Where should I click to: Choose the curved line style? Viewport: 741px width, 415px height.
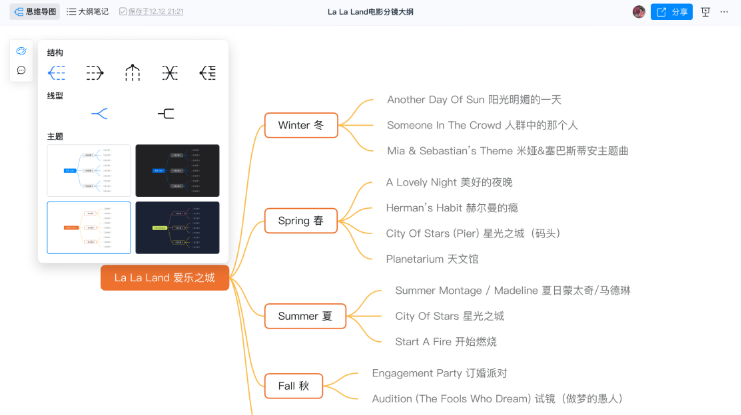pos(99,113)
